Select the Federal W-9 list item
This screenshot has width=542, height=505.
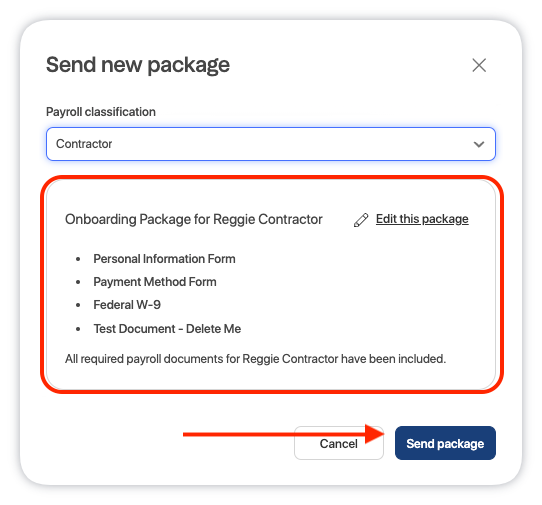(x=127, y=305)
